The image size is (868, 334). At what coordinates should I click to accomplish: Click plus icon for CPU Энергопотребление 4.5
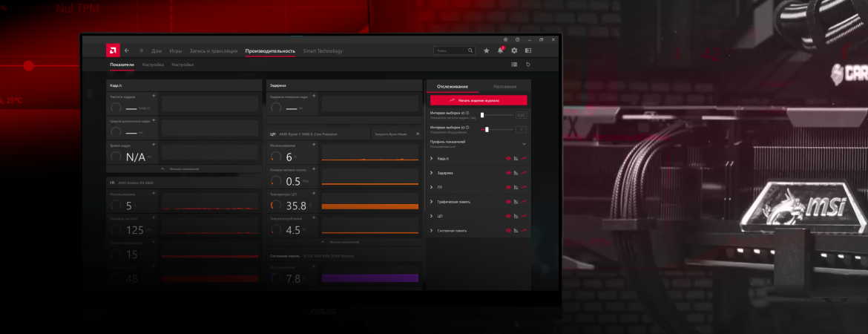point(314,217)
